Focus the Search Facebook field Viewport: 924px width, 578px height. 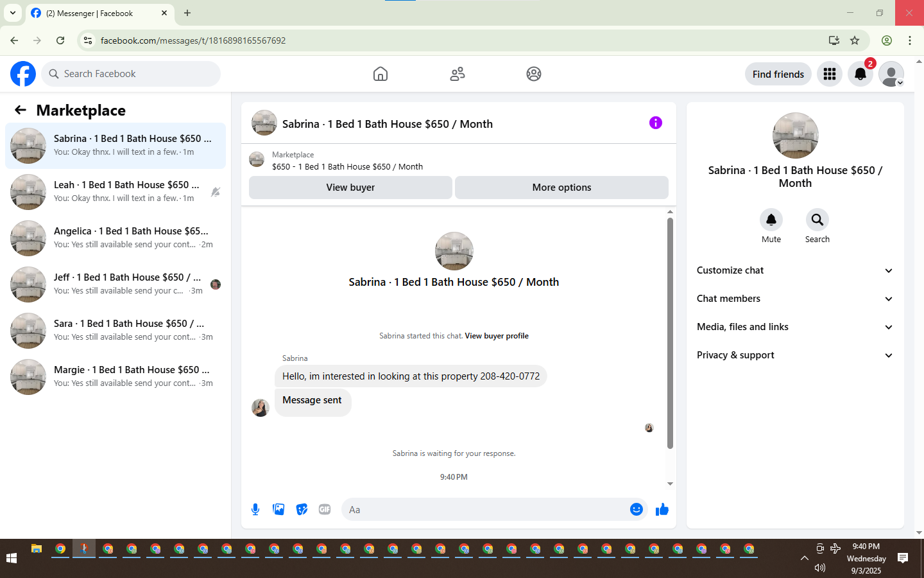pos(131,74)
